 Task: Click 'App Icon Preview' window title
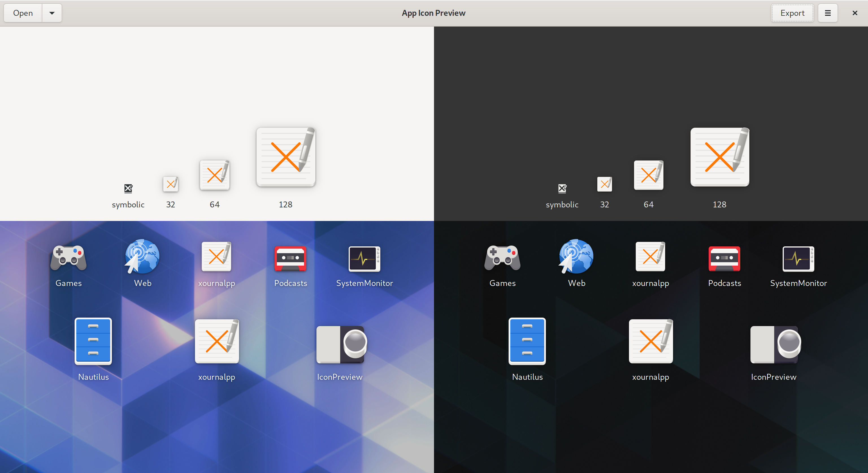pos(434,13)
